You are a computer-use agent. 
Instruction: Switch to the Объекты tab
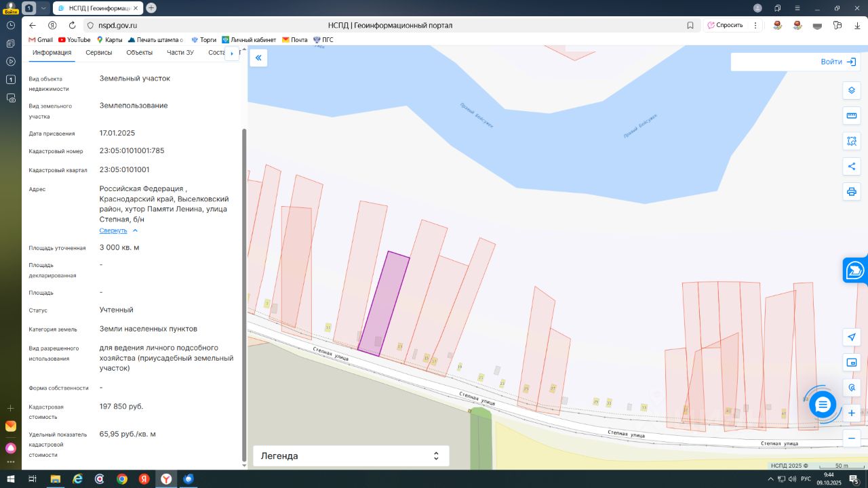tap(140, 53)
